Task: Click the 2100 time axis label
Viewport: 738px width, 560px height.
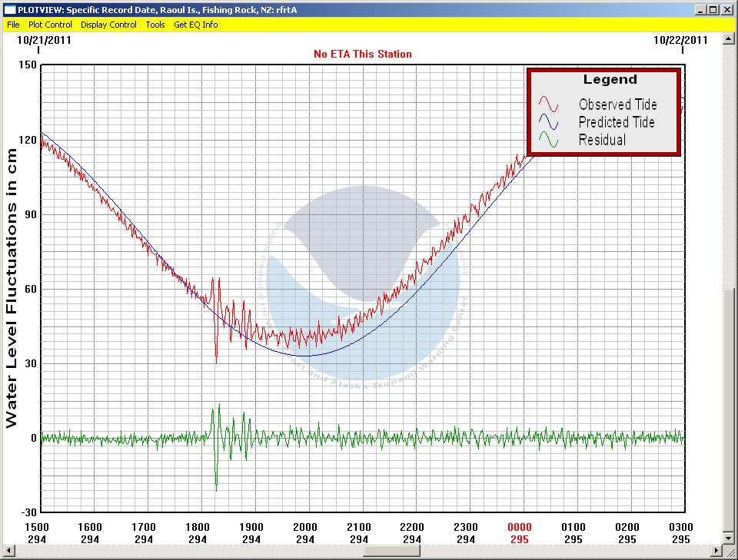Action: [359, 527]
